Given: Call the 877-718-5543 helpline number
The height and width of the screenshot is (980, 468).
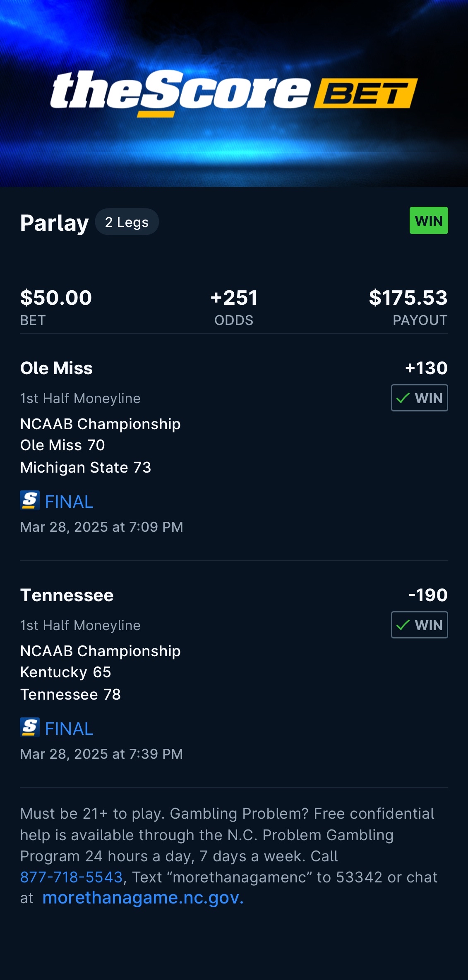Looking at the screenshot, I should coord(71,877).
